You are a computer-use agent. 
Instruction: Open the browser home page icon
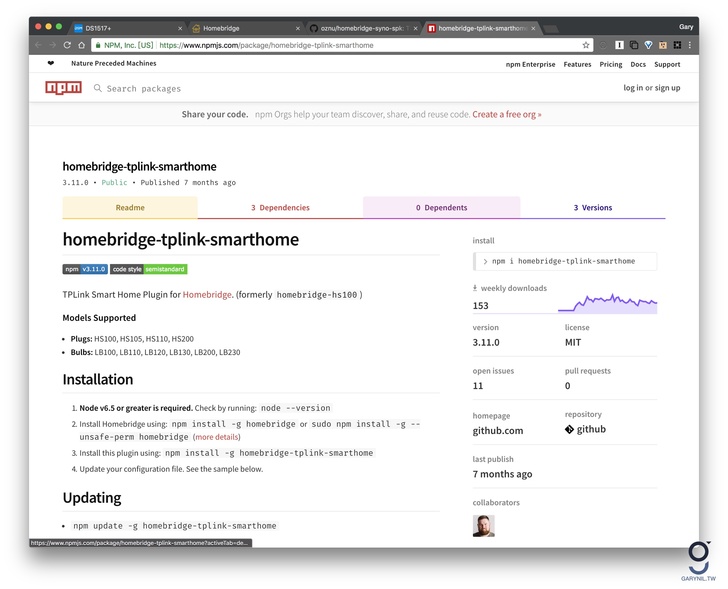[x=81, y=45]
